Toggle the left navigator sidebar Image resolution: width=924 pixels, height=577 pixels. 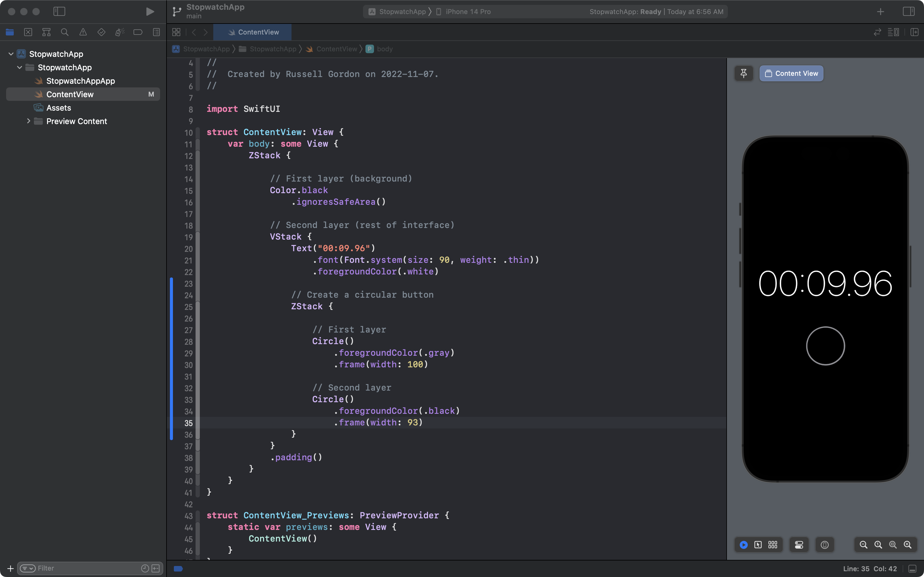point(59,11)
